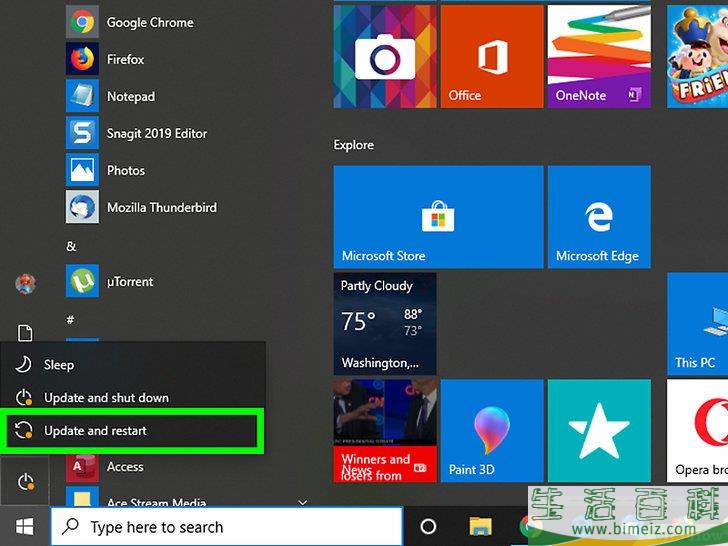
Task: Open the Access app icon
Action: (82, 467)
